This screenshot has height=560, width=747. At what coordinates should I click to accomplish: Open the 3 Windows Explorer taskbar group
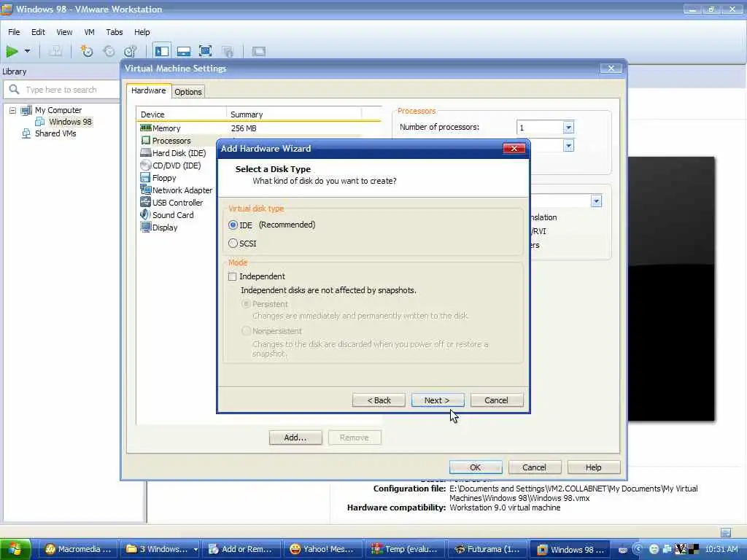click(x=160, y=550)
